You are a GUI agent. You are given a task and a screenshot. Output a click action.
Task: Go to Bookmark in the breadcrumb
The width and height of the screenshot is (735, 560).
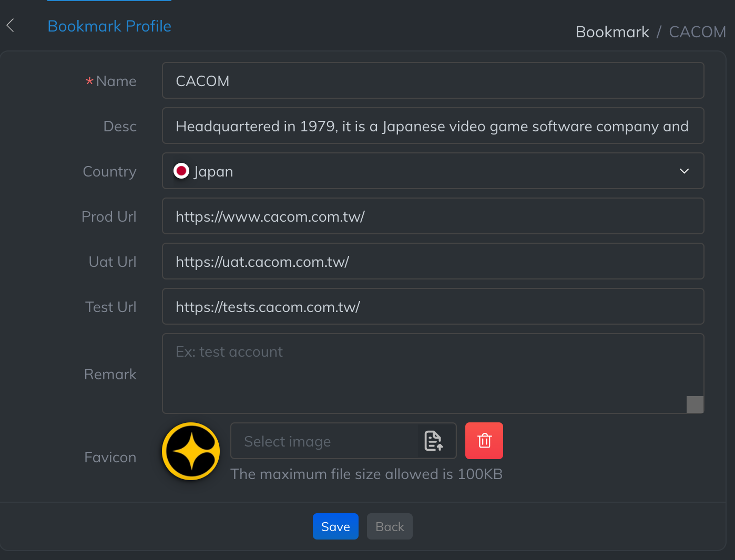tap(612, 32)
